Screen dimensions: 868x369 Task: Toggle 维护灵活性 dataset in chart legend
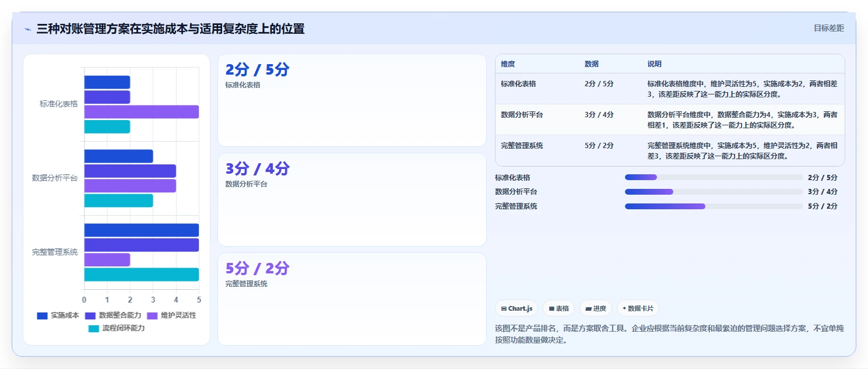click(x=171, y=315)
